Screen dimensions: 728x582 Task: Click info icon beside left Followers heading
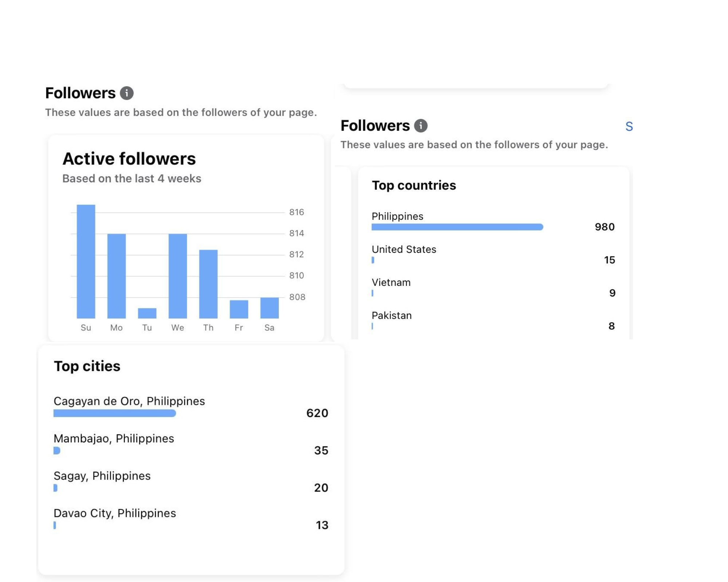coord(127,93)
